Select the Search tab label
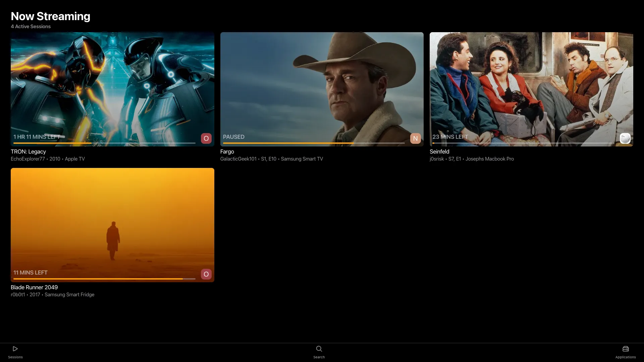Viewport: 644px width, 362px height. coord(319,357)
